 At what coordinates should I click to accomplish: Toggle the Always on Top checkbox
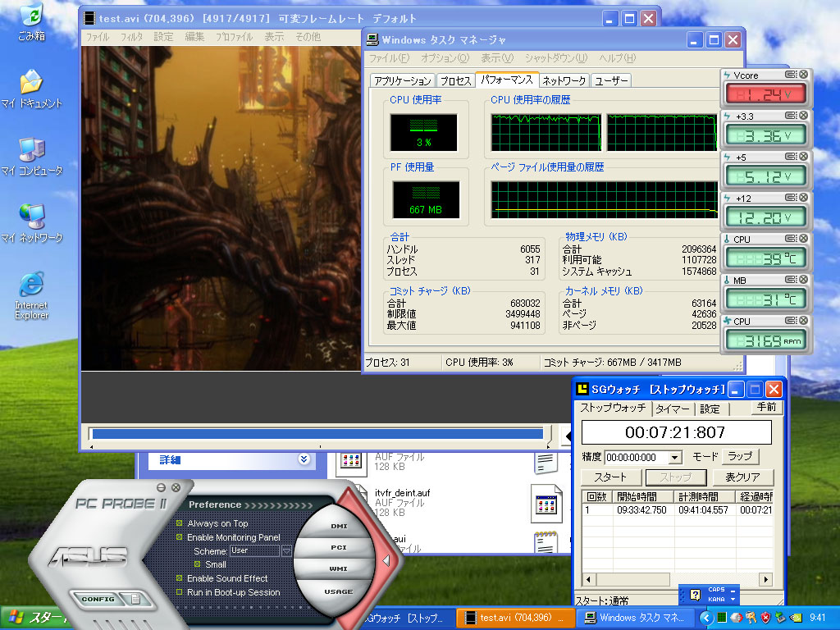(180, 523)
